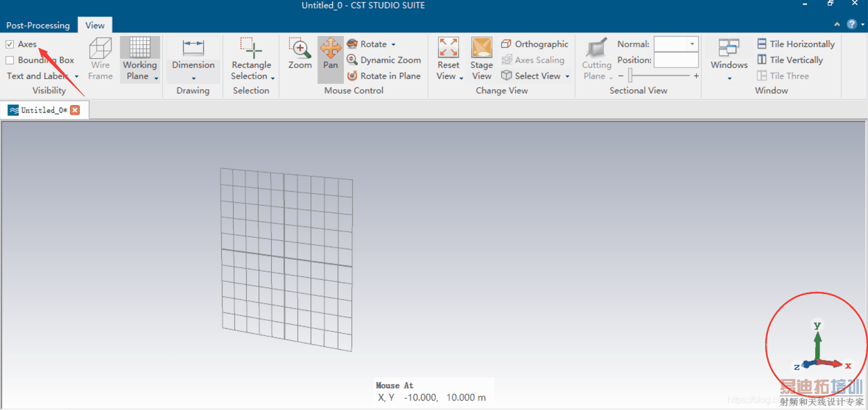Click the "Position:" field label
This screenshot has height=410, width=868.
(634, 60)
